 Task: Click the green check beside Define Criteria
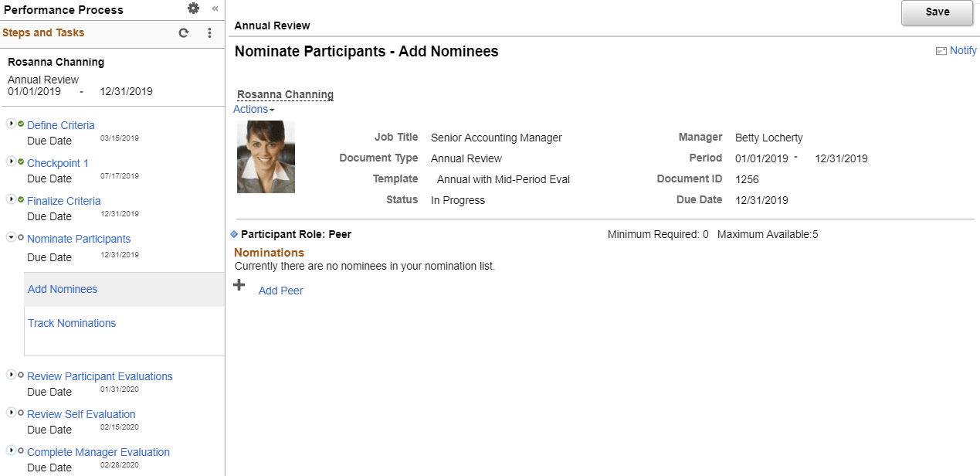point(20,123)
